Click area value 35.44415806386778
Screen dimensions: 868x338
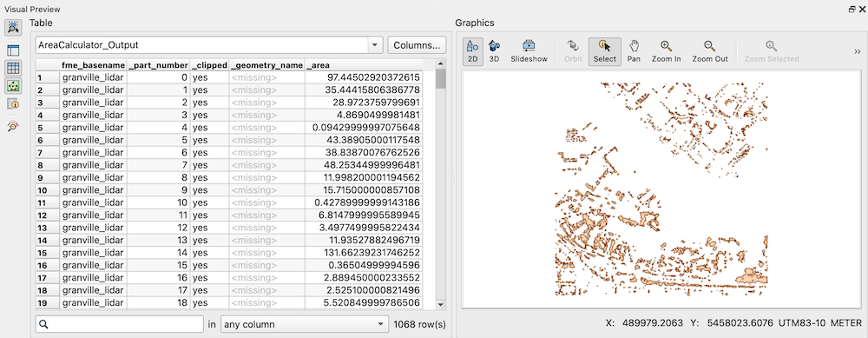[x=373, y=89]
